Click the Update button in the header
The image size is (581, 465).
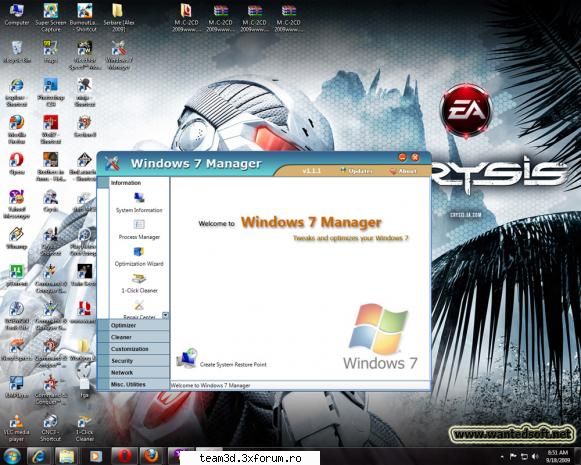point(356,171)
